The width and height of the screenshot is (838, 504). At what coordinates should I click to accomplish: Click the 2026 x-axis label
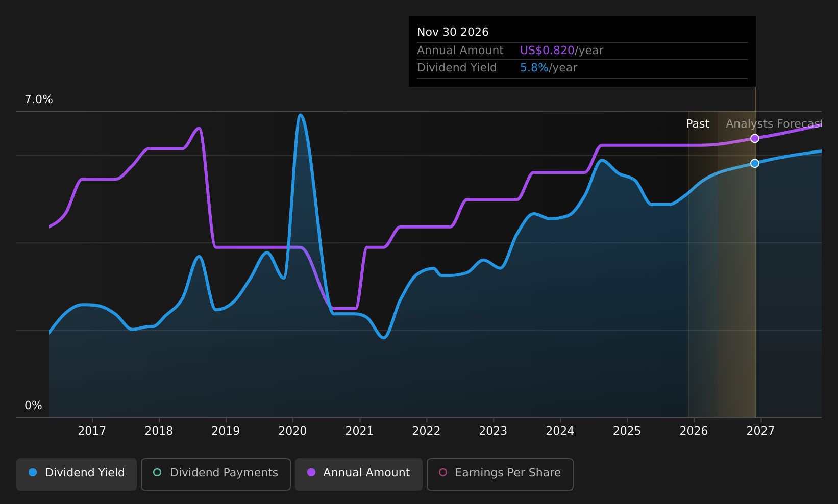point(694,431)
